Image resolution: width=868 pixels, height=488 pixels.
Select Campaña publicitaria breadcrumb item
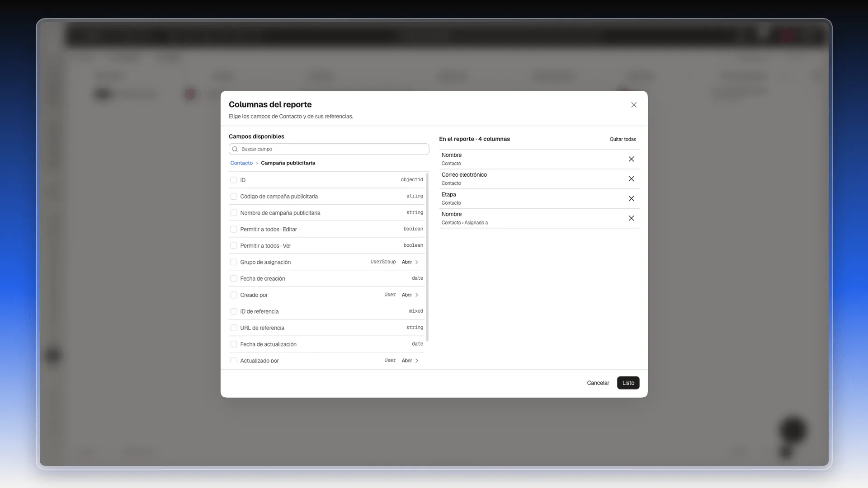point(288,163)
